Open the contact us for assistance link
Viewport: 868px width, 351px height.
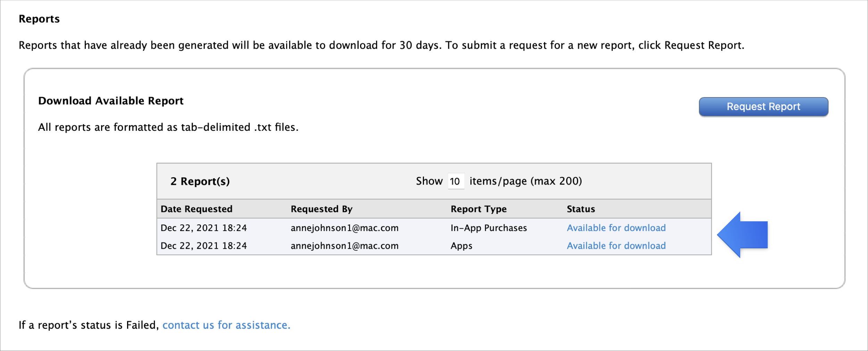coord(226,325)
